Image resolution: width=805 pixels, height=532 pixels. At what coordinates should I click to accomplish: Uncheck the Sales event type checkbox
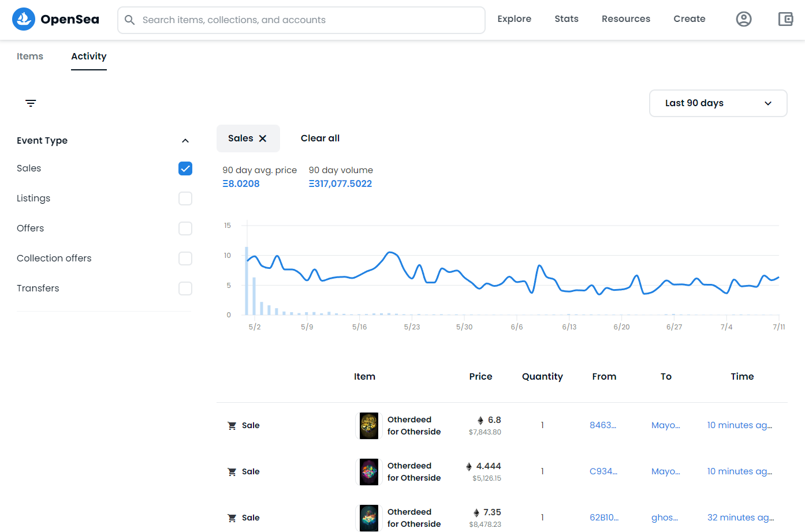click(x=185, y=168)
